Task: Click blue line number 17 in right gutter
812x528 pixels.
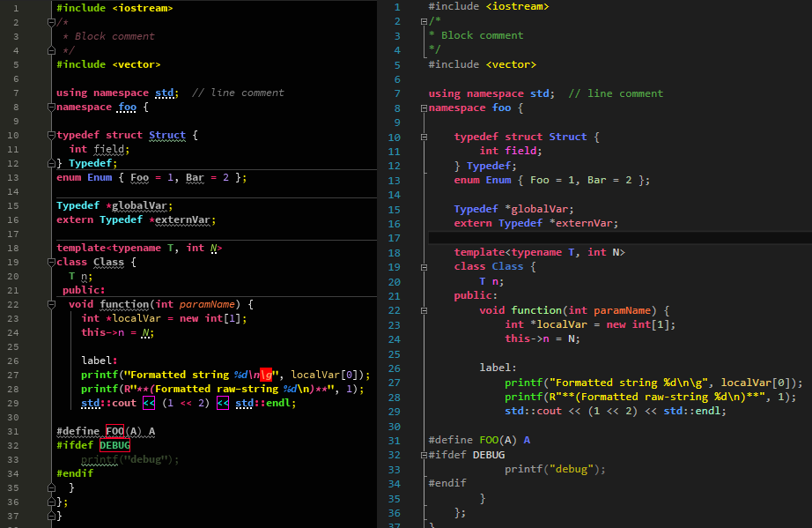Action: tap(394, 238)
